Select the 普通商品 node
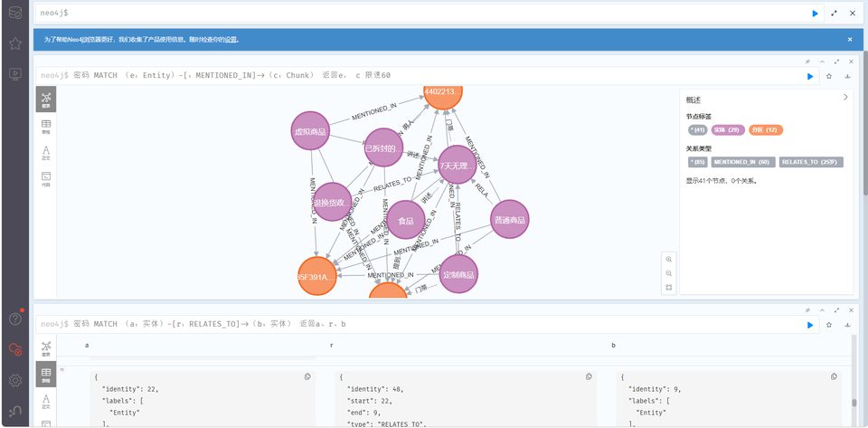This screenshot has height=428, width=868. (510, 219)
